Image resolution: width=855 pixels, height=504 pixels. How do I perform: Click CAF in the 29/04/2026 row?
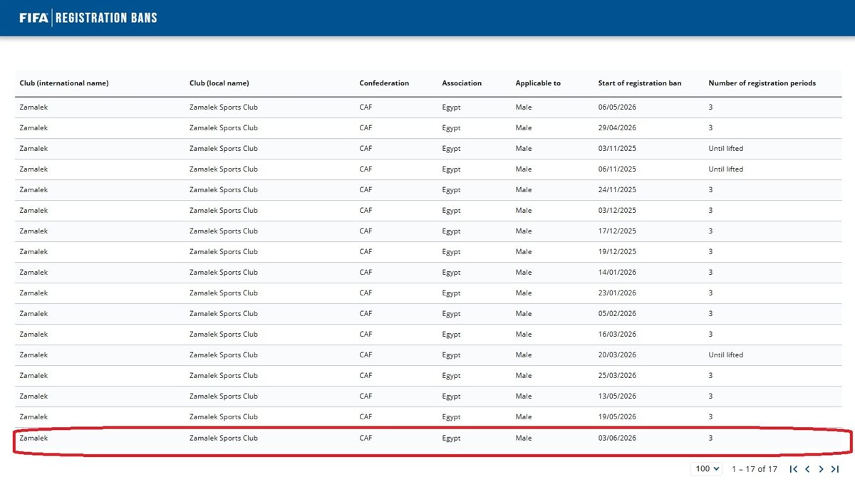tap(366, 128)
